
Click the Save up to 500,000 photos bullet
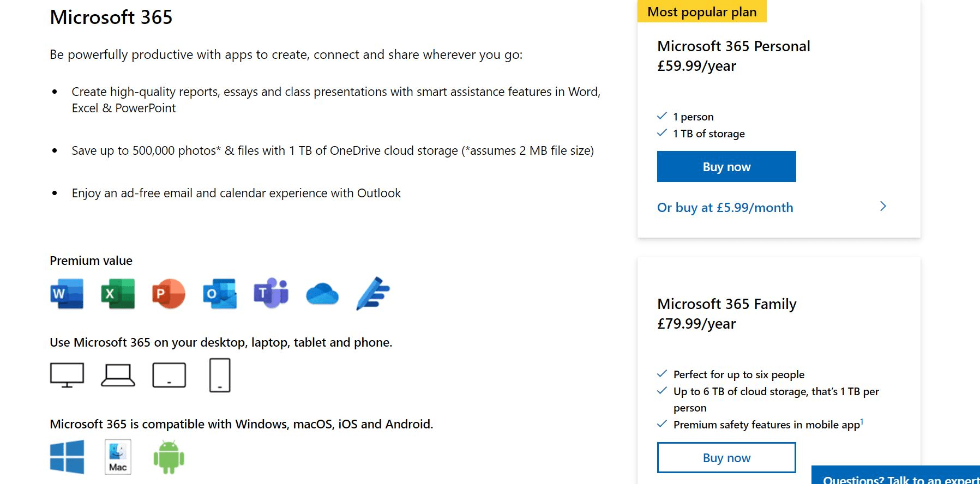click(x=333, y=150)
